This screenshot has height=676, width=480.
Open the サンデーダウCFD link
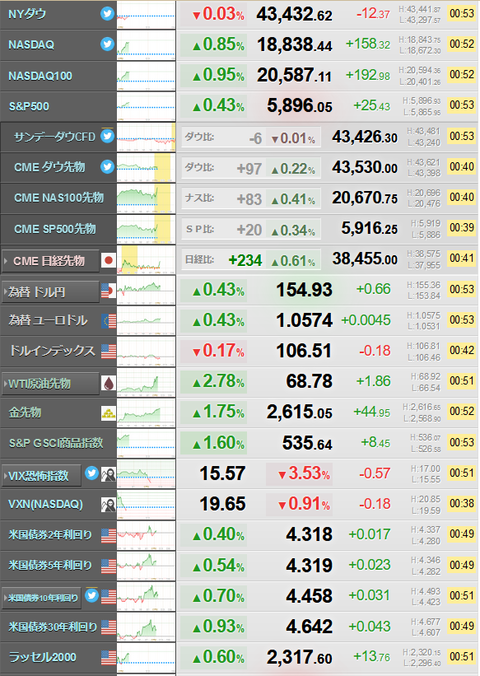point(55,137)
